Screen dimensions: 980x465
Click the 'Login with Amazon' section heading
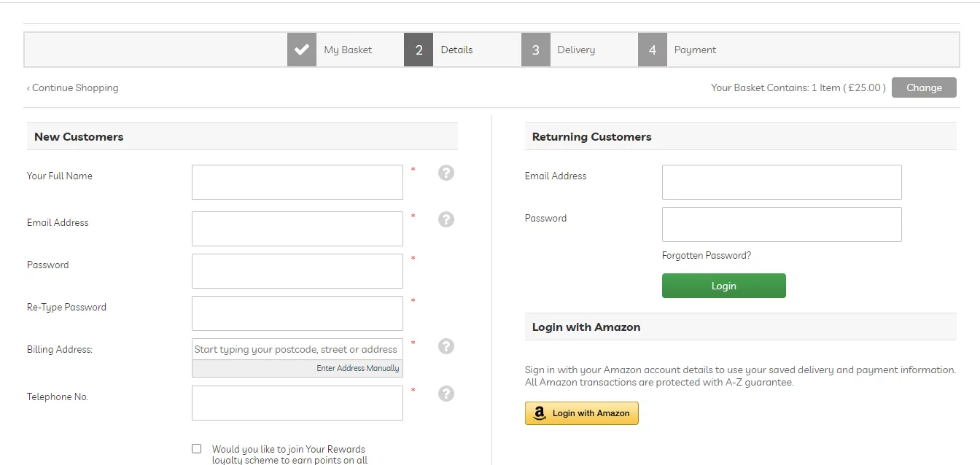586,327
